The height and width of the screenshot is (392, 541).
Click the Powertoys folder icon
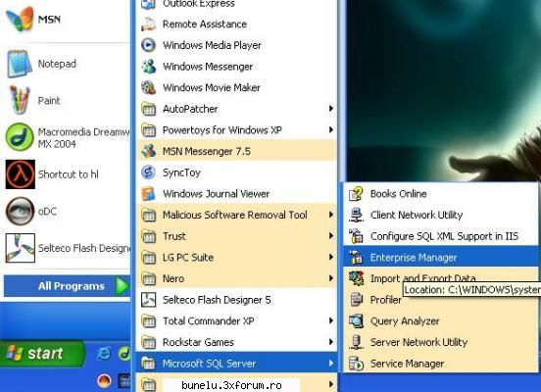point(149,130)
